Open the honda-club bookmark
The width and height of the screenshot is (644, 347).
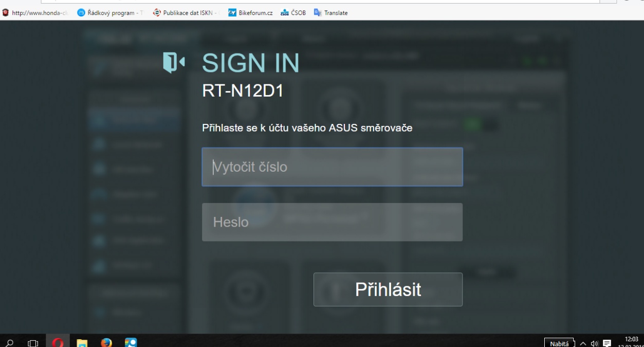click(35, 13)
